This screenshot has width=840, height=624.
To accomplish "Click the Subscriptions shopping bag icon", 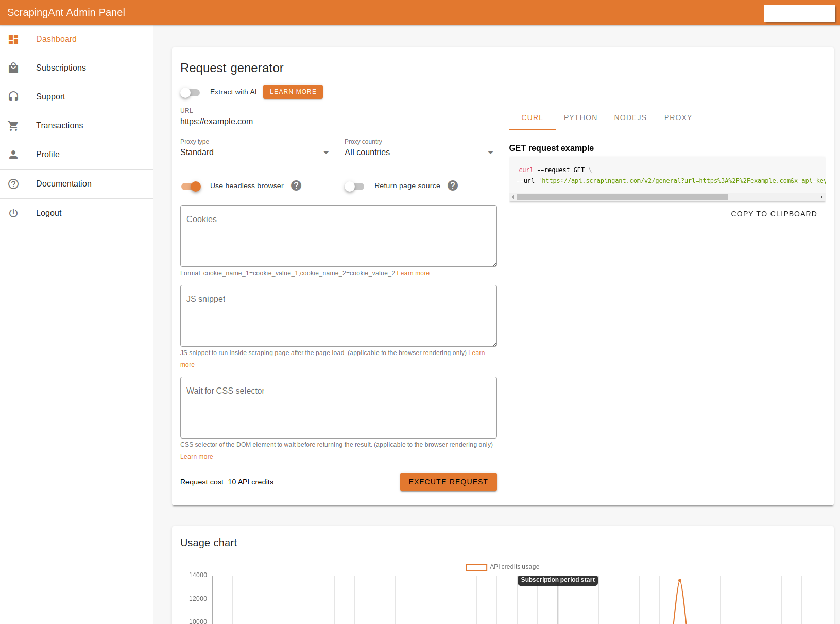I will (13, 68).
